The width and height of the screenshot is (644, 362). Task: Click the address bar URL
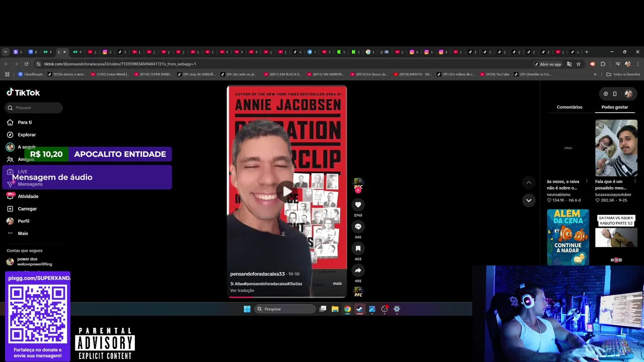pyautogui.click(x=120, y=64)
